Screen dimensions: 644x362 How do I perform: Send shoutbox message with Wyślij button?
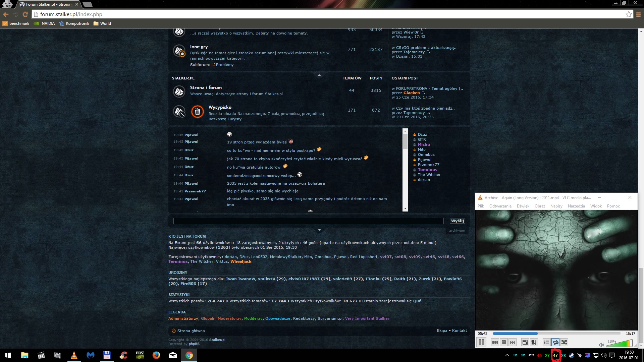[457, 221]
